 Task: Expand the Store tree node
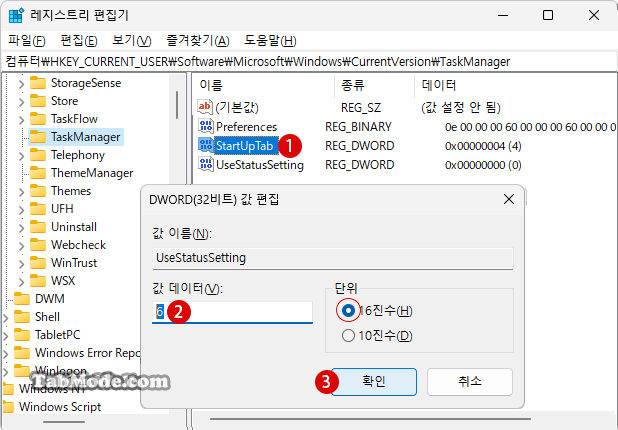tap(22, 102)
